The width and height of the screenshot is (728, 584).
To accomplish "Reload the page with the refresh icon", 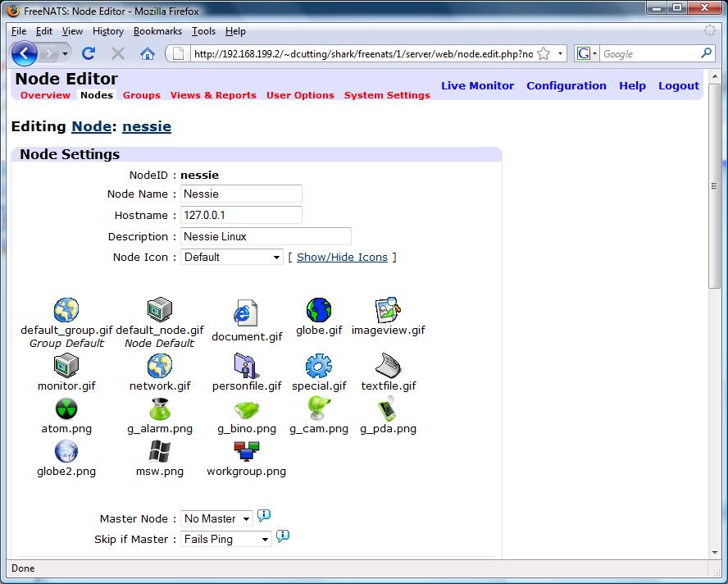I will 89,54.
